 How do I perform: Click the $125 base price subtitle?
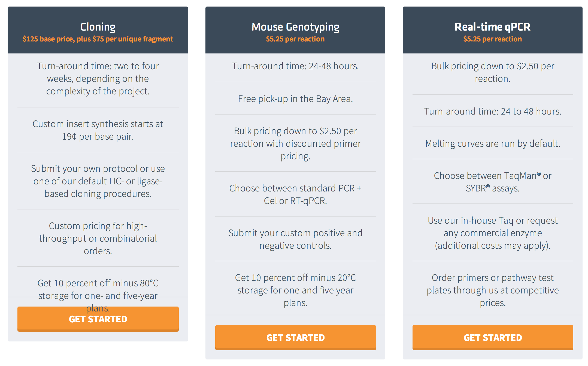click(98, 39)
